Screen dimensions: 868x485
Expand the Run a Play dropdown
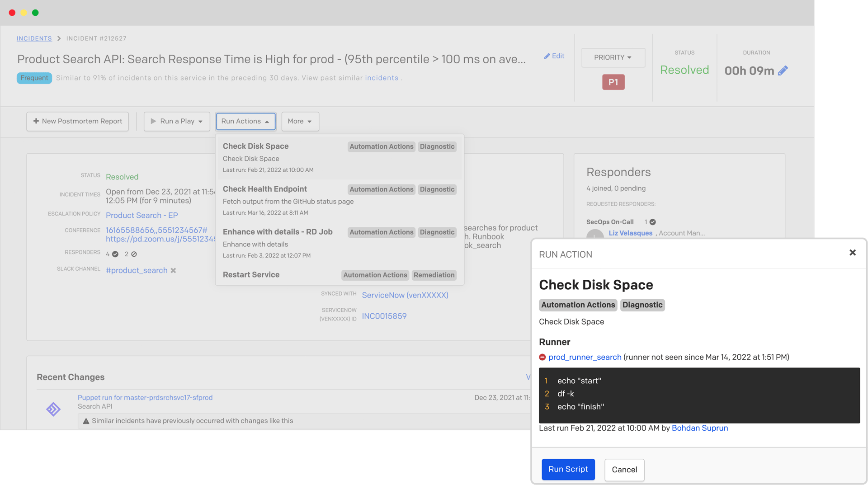click(x=177, y=121)
